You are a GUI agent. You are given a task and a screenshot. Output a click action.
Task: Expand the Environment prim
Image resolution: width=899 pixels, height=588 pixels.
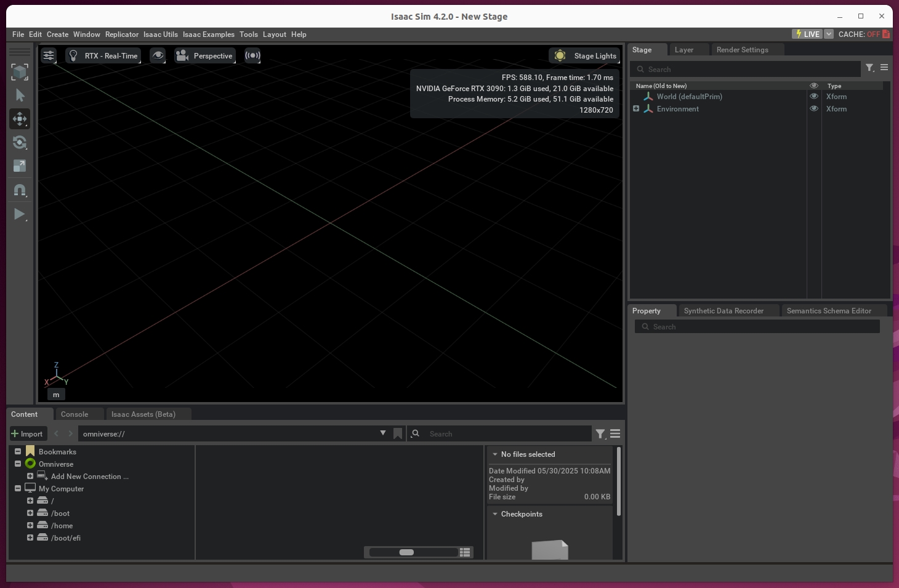click(636, 109)
